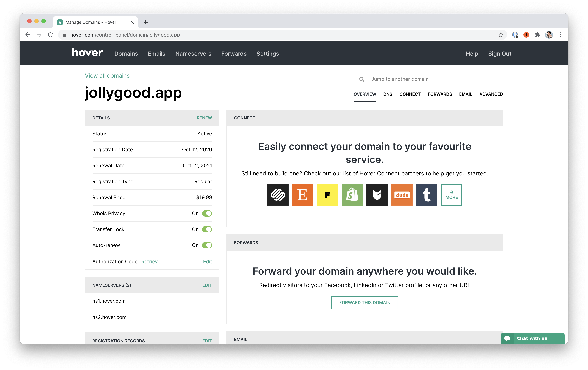
Task: Edit the Nameservers section
Action: (x=207, y=285)
